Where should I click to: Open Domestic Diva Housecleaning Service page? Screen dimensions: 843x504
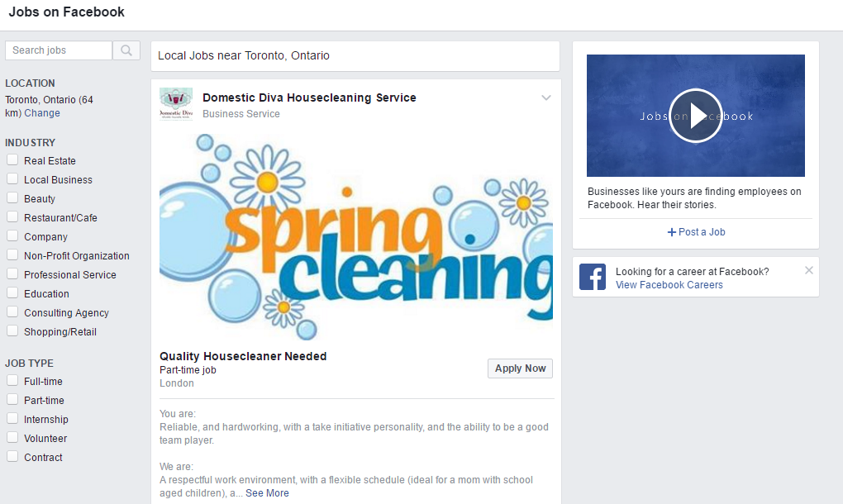(x=309, y=97)
